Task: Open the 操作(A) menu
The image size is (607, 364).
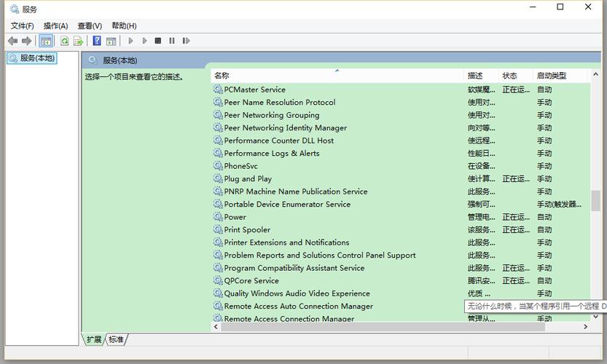Action: tap(55, 26)
